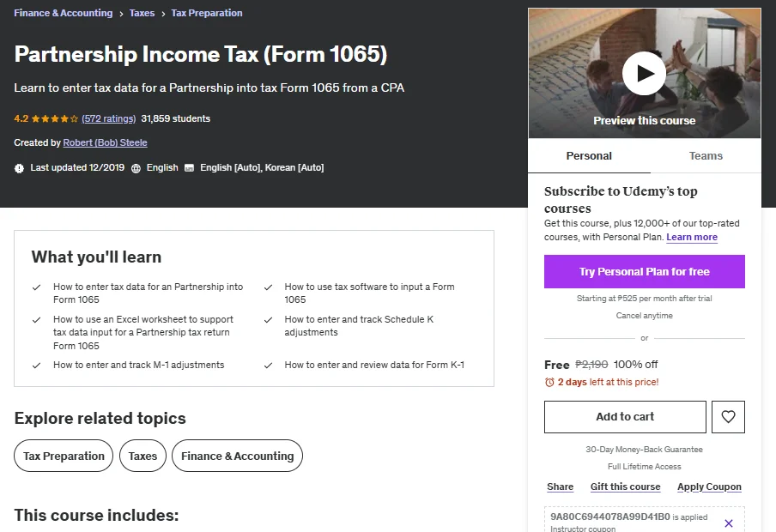The width and height of the screenshot is (776, 532).
Task: Play the course preview video
Action: point(644,73)
